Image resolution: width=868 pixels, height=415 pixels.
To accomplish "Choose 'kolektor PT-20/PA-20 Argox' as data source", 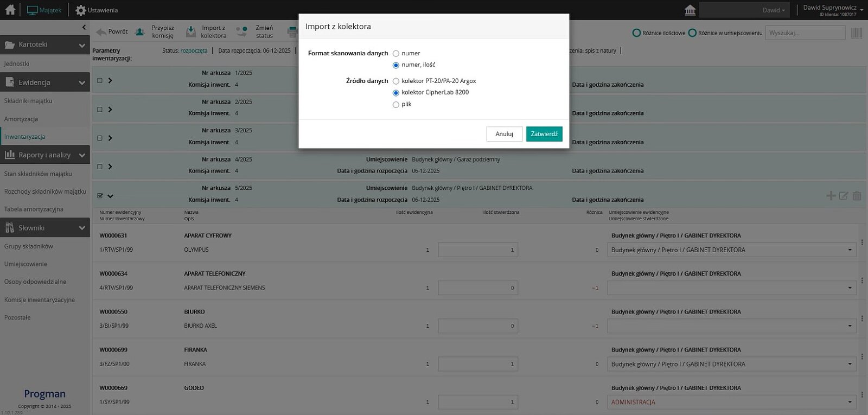I will pyautogui.click(x=396, y=81).
